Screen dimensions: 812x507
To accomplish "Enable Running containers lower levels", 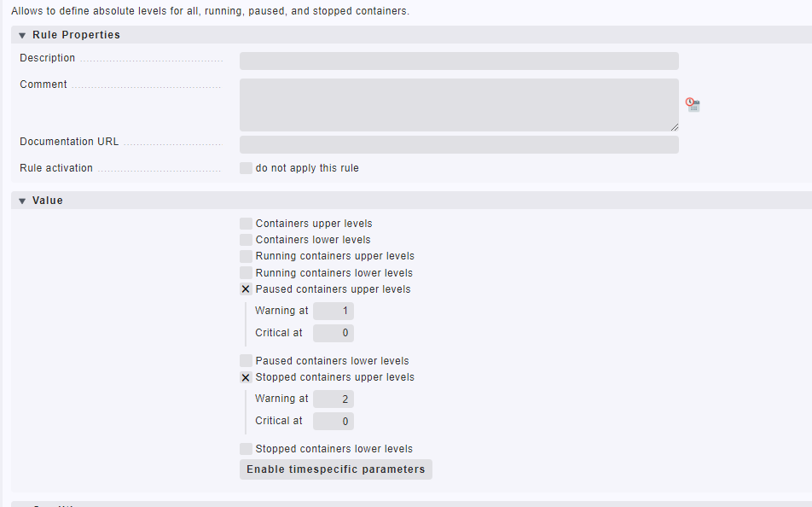I will [246, 273].
